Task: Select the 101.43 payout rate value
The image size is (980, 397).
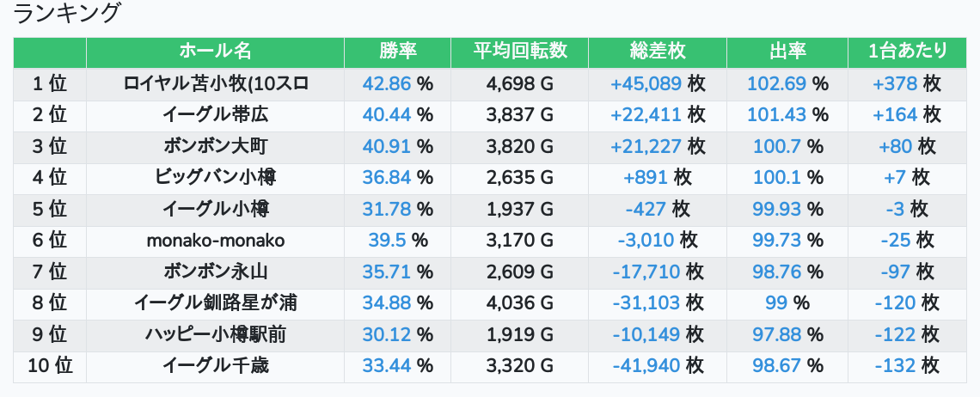Action: point(777,115)
